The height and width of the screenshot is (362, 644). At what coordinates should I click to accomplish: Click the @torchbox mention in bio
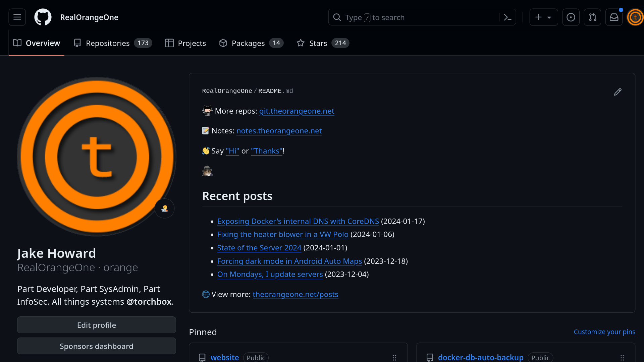(x=149, y=302)
